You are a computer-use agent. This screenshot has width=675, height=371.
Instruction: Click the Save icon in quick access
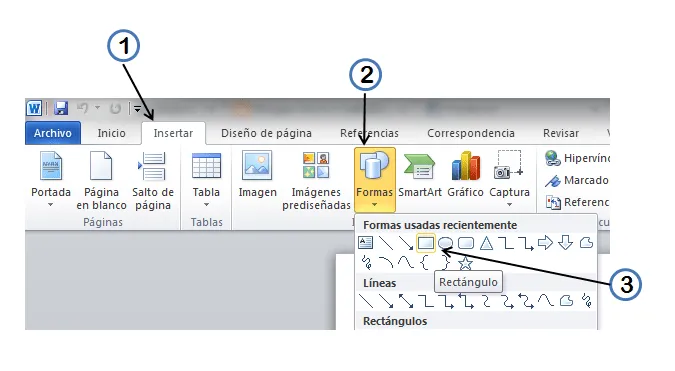[61, 108]
